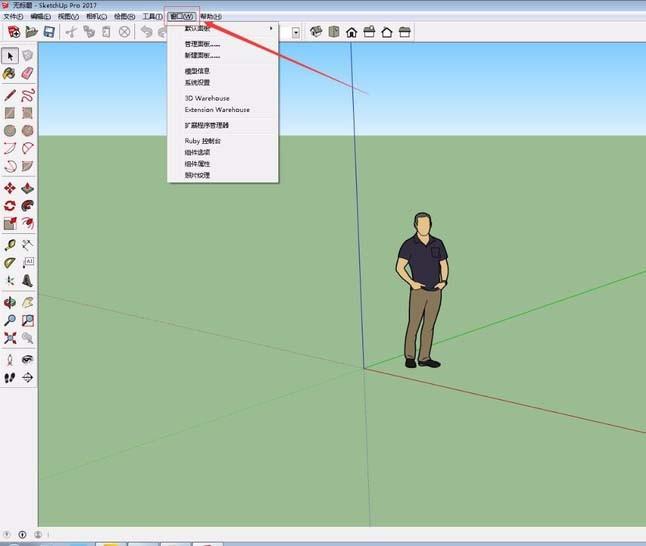This screenshot has height=546, width=646.
Task: Select the Zoom magnifier tool
Action: pos(10,321)
